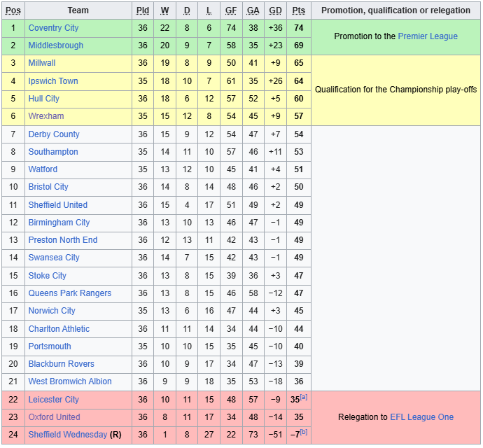Open the Coventry City team link

53,28
